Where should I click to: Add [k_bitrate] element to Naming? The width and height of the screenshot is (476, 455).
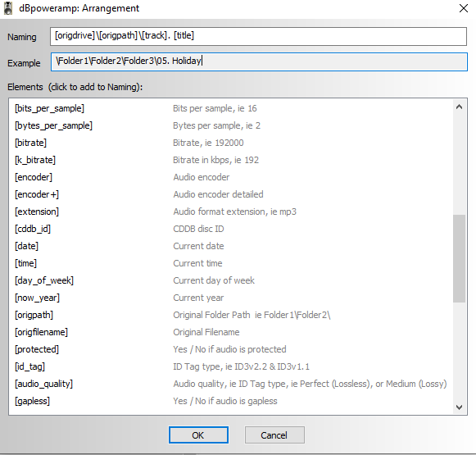35,160
